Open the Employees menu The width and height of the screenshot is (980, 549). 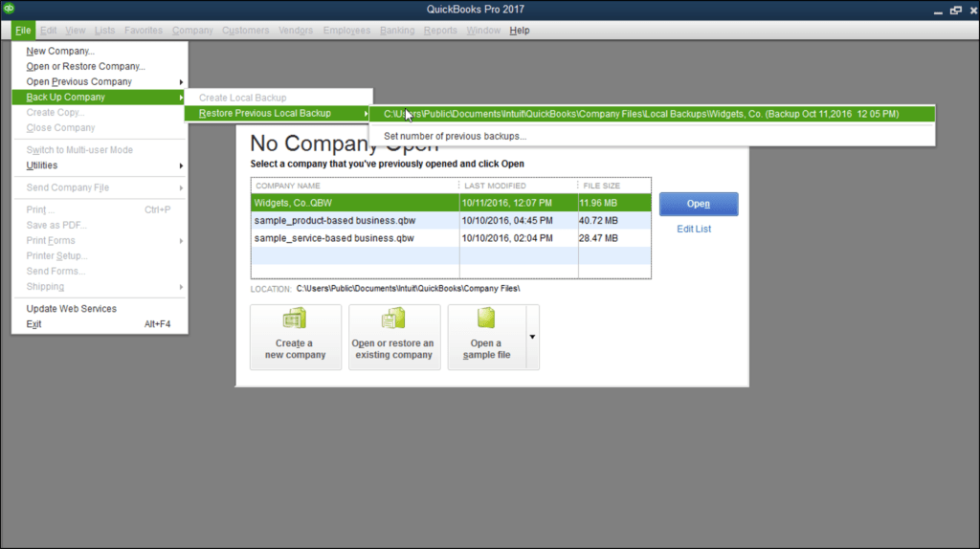tap(346, 30)
